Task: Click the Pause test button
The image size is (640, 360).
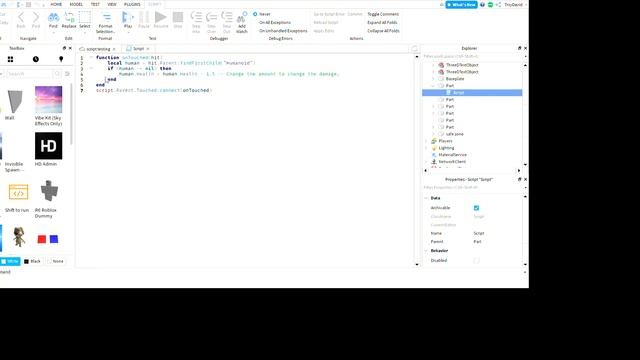Action: point(144,17)
